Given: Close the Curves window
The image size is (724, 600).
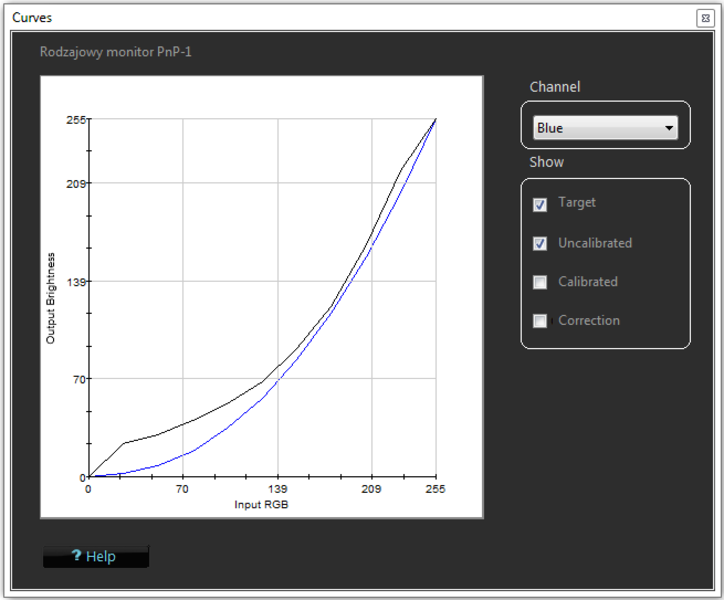Looking at the screenshot, I should pos(704,18).
